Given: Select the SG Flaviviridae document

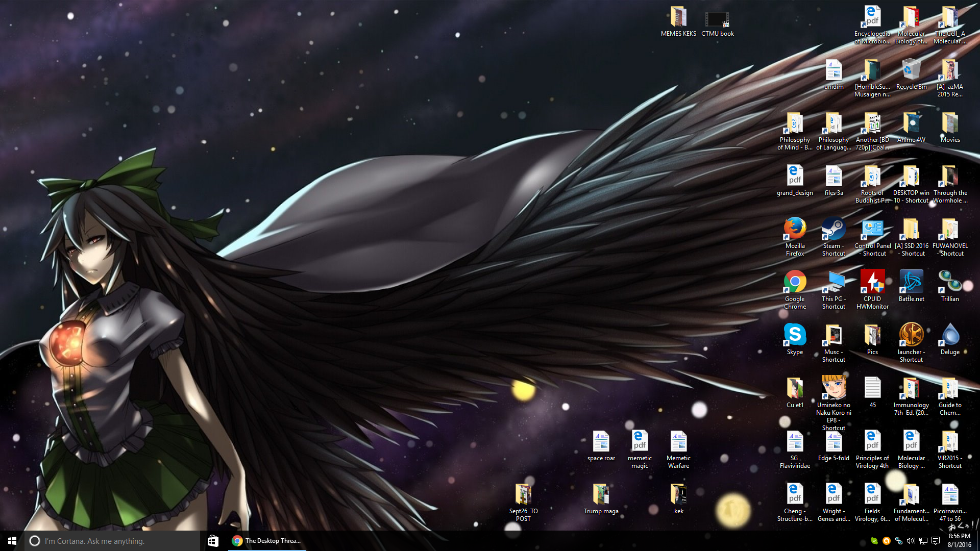Looking at the screenshot, I should (795, 449).
